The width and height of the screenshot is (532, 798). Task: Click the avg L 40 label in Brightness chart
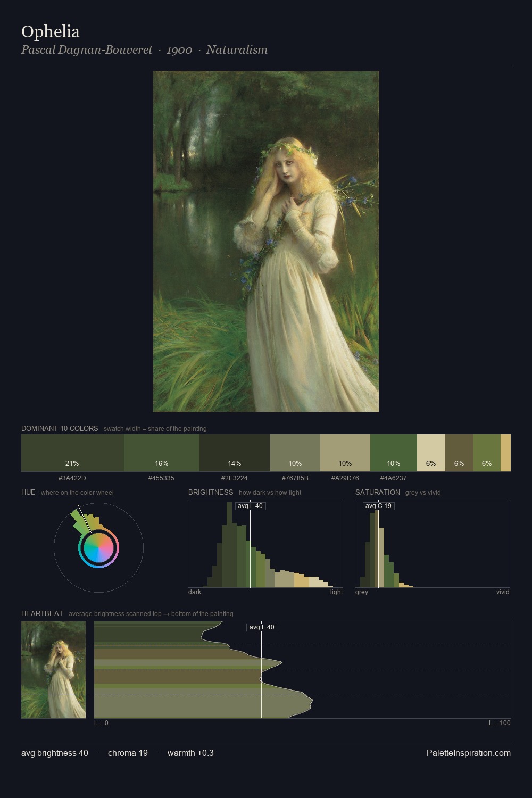(x=250, y=506)
